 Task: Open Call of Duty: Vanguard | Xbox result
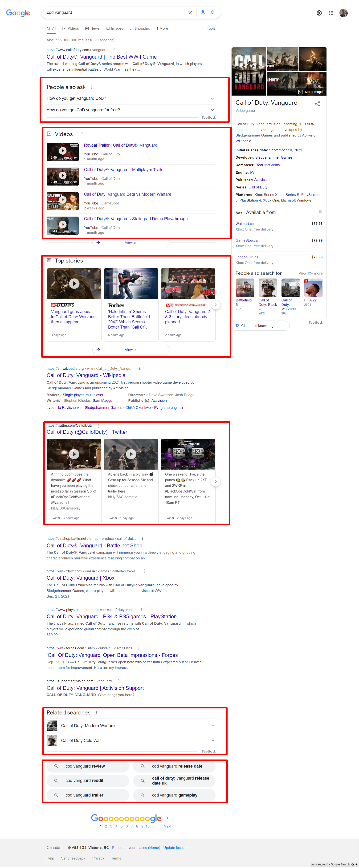click(80, 578)
